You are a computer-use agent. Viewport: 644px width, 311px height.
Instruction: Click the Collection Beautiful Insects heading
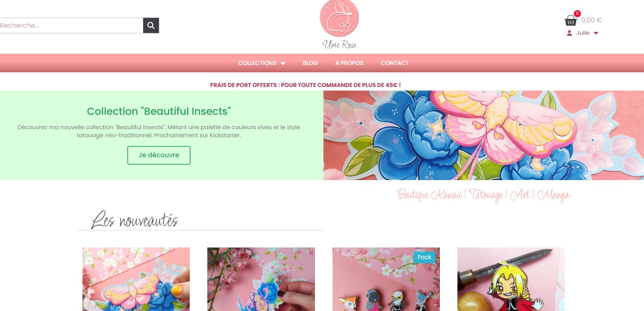coord(159,111)
